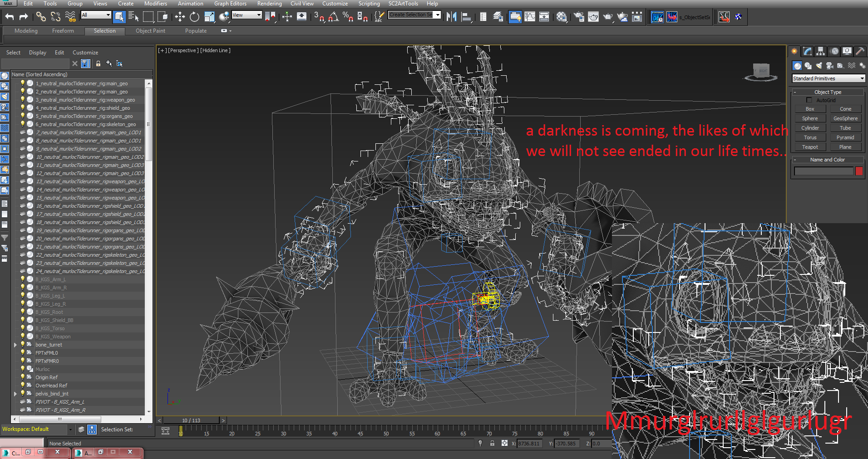Open the Standard Primitives category dropdown
Image resolution: width=868 pixels, height=459 pixels.
coord(829,78)
